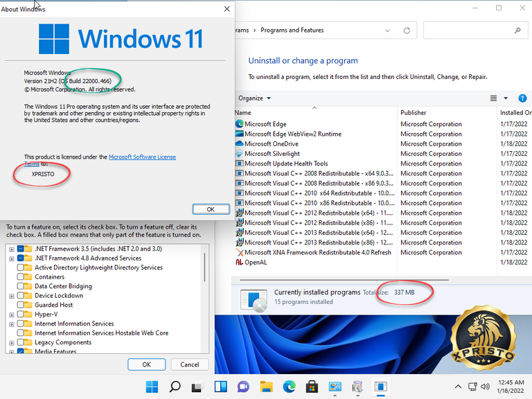Click Programs and Features breadcrumb
This screenshot has height=399, width=532.
pos(292,30)
